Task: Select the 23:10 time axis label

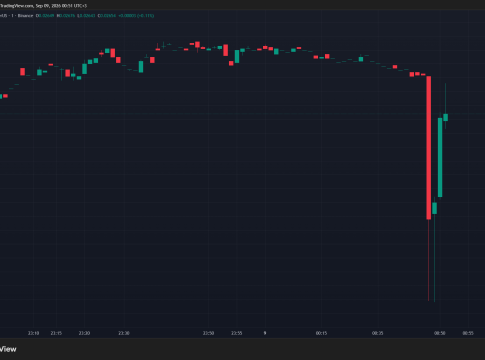Action: (33, 333)
